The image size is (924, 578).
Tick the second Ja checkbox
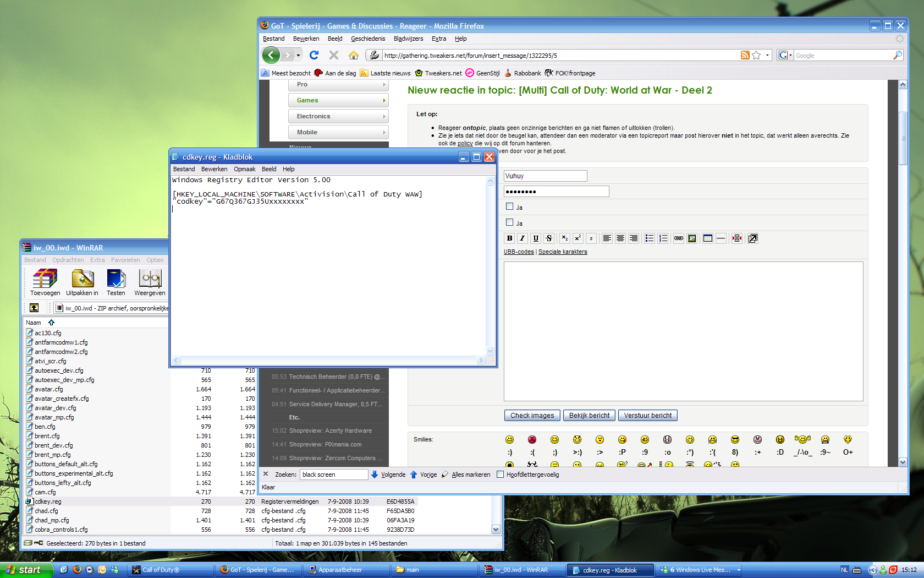pos(509,222)
